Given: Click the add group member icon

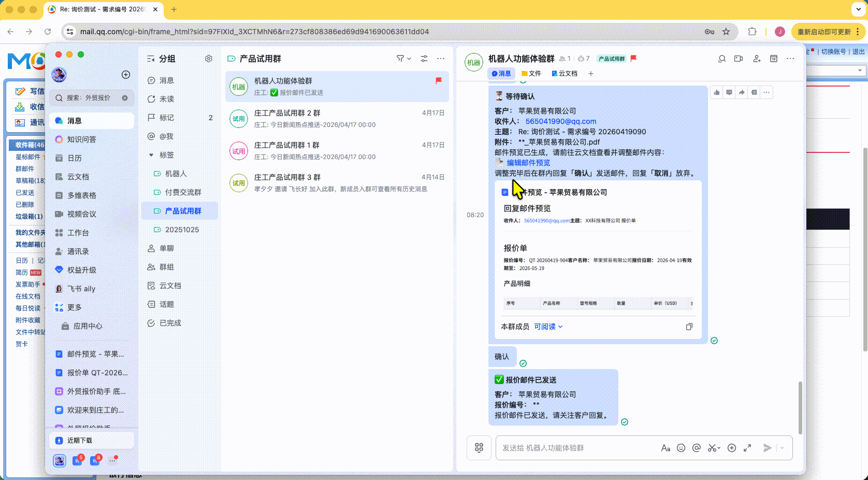Looking at the screenshot, I should pyautogui.click(x=757, y=59).
